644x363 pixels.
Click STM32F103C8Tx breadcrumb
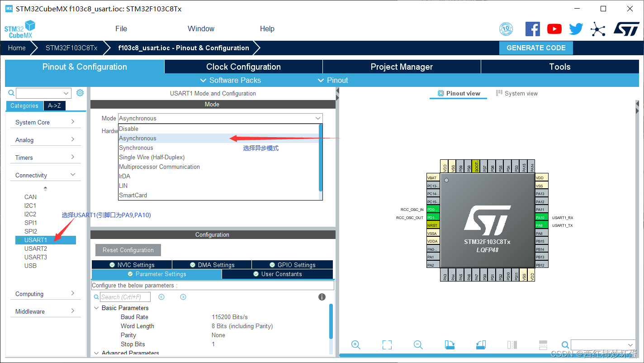(x=71, y=48)
